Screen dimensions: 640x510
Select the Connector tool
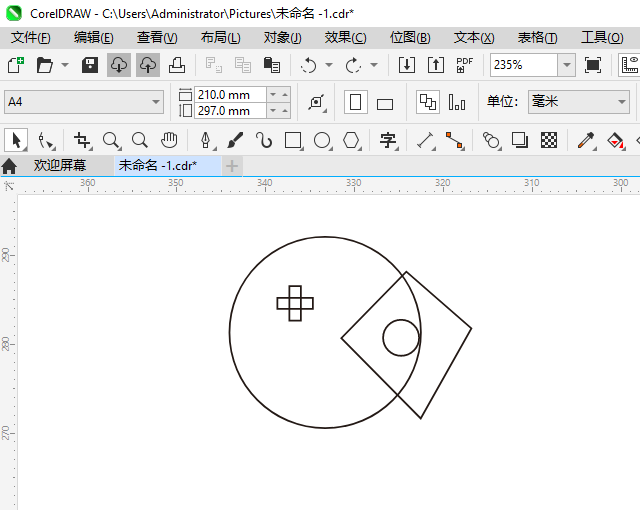click(454, 140)
